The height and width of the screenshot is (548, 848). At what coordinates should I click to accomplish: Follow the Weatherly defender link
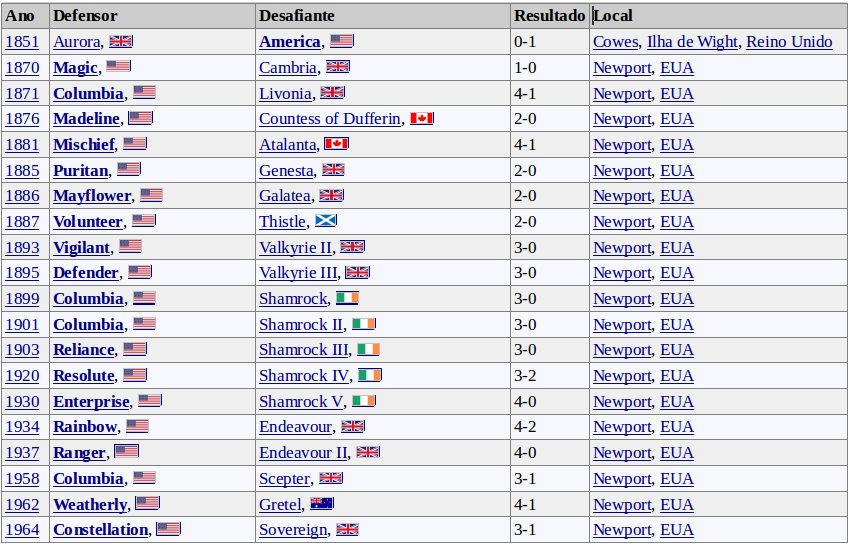(90, 505)
